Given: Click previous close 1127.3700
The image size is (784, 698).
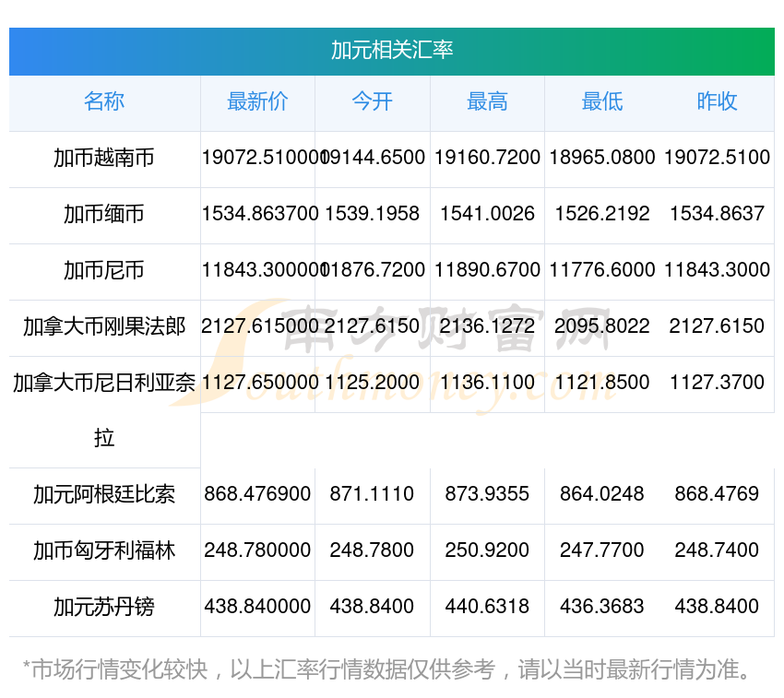Looking at the screenshot, I should tap(717, 383).
